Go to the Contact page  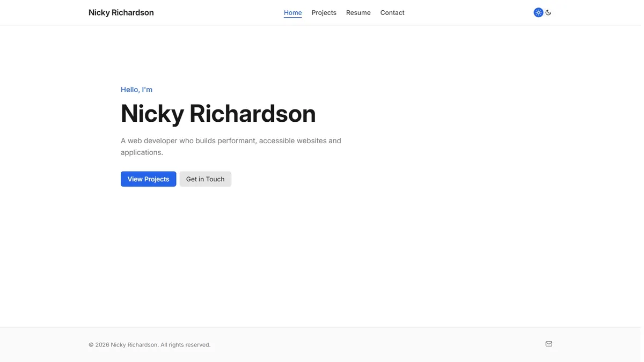click(x=392, y=12)
